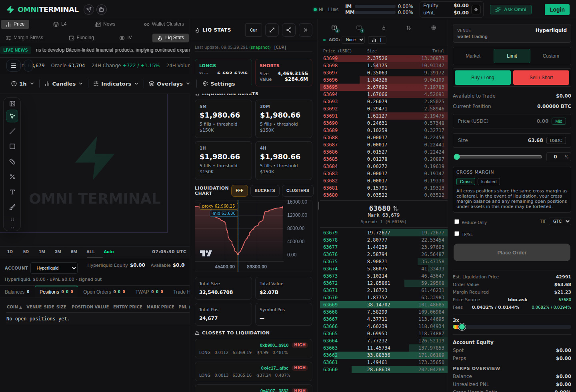Image resolution: width=576 pixels, height=392 pixels.
Task: Select the trend line drawing tool
Action: pyautogui.click(x=12, y=131)
